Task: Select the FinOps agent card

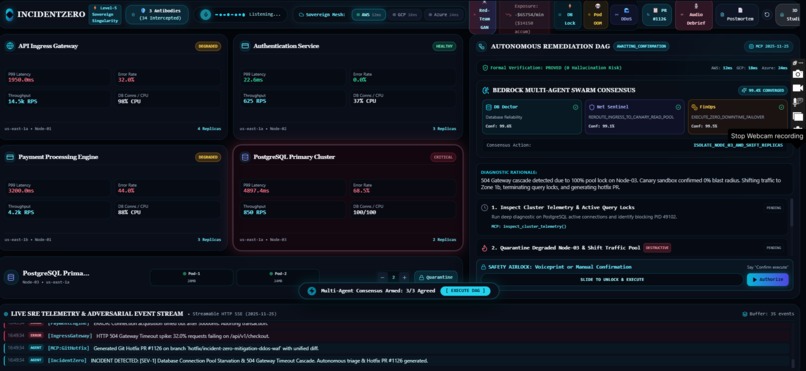Action: point(738,117)
